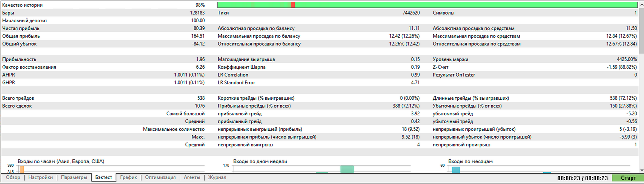This screenshot has width=644, height=184.
Task: Click 'Входы по часам' chart title
Action: 60,161
